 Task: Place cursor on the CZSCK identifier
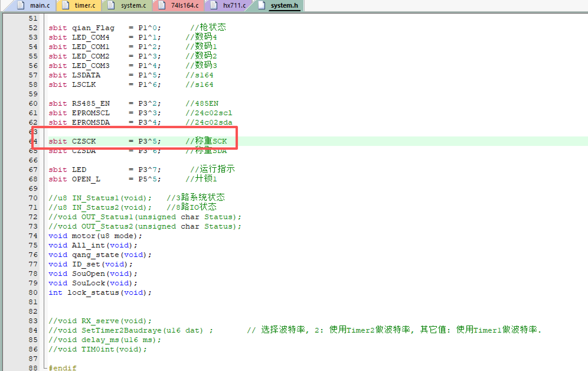[84, 141]
